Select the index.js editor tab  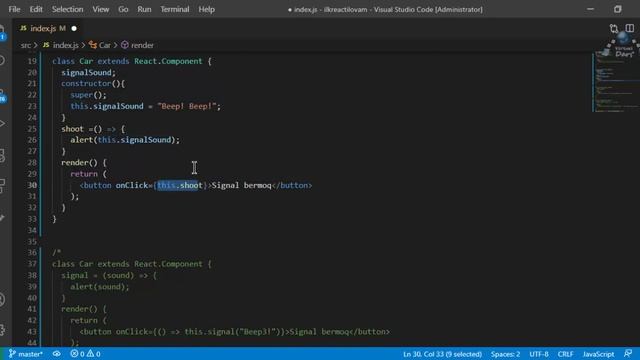click(x=48, y=28)
